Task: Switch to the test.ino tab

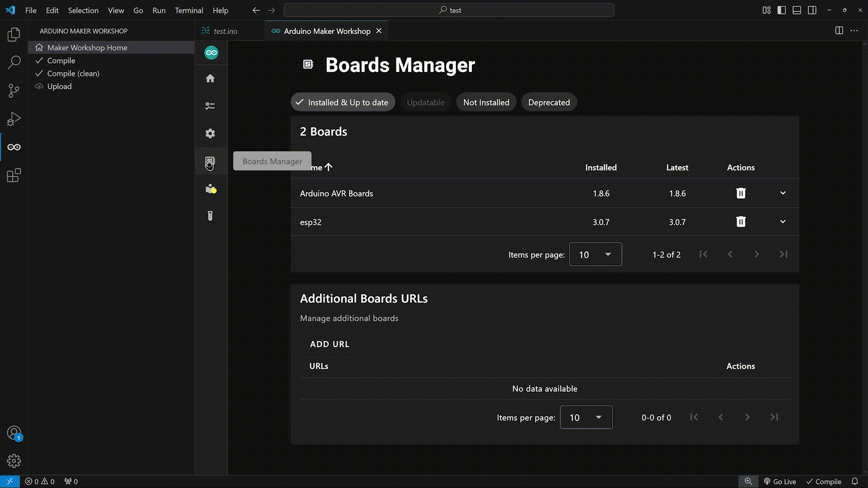Action: [x=225, y=31]
